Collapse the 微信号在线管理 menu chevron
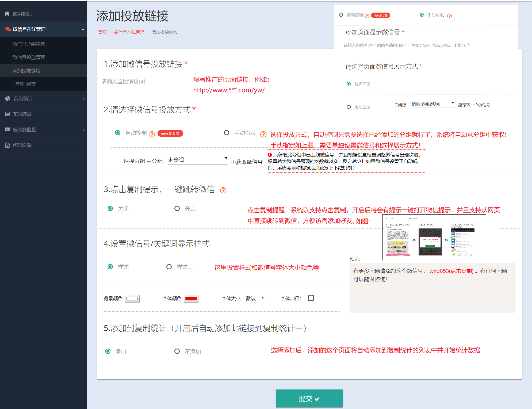Viewport: 532px width, 409px height. [x=83, y=29]
